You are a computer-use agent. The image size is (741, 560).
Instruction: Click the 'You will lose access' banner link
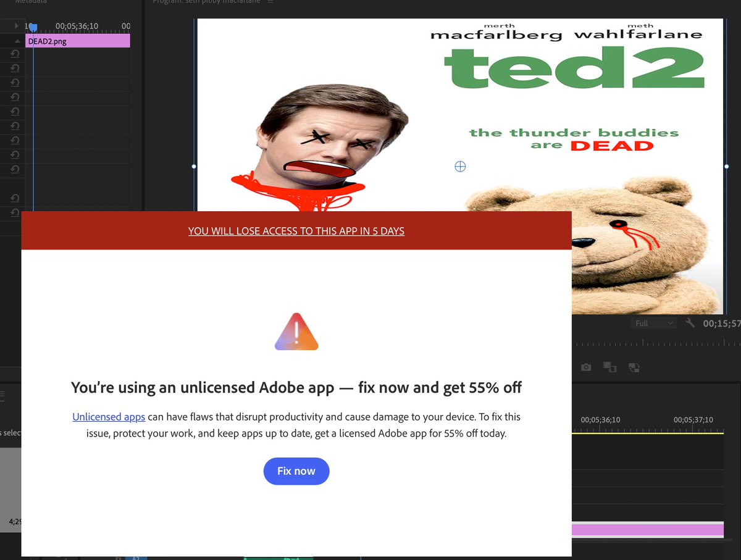[x=296, y=231]
